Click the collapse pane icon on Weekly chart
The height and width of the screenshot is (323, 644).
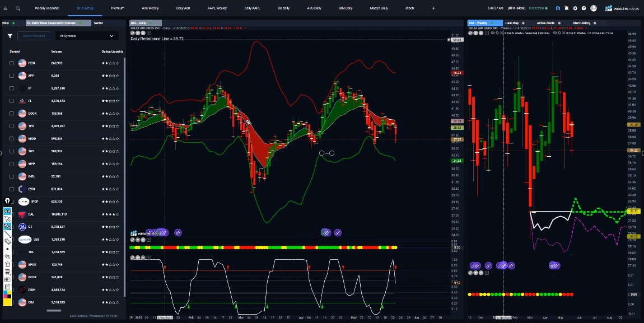487,33
